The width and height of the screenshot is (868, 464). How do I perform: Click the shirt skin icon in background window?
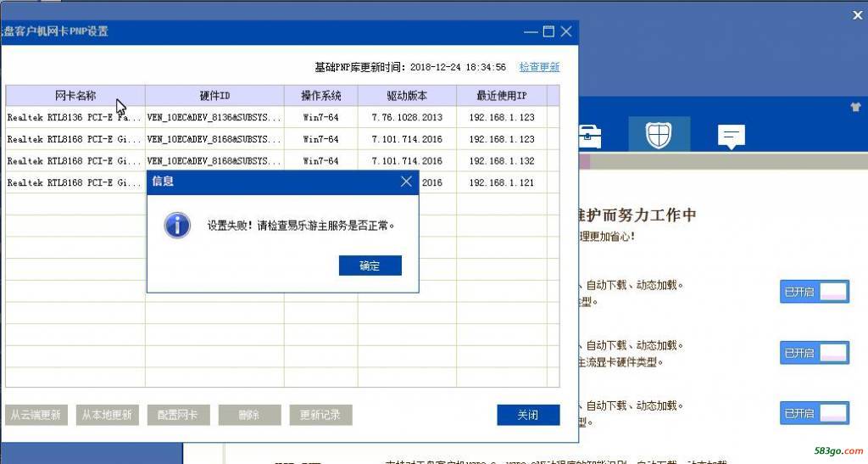(x=856, y=107)
